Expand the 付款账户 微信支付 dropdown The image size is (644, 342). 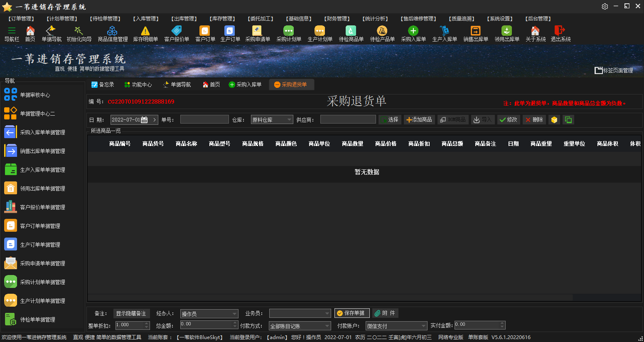(x=424, y=326)
